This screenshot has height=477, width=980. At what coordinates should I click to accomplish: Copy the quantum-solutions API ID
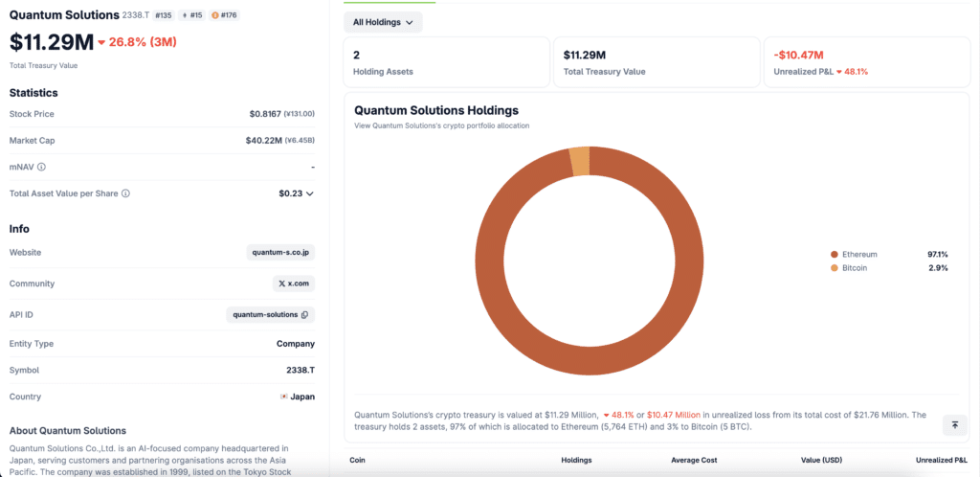point(270,314)
